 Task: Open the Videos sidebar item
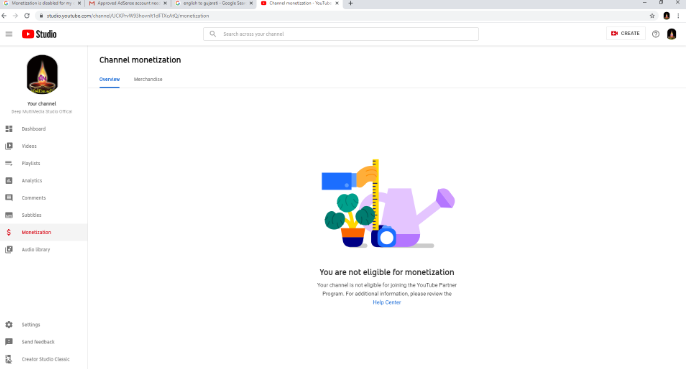point(44,146)
